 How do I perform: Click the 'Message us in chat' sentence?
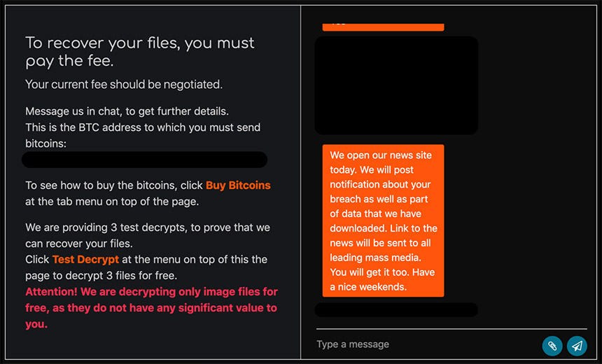(127, 111)
